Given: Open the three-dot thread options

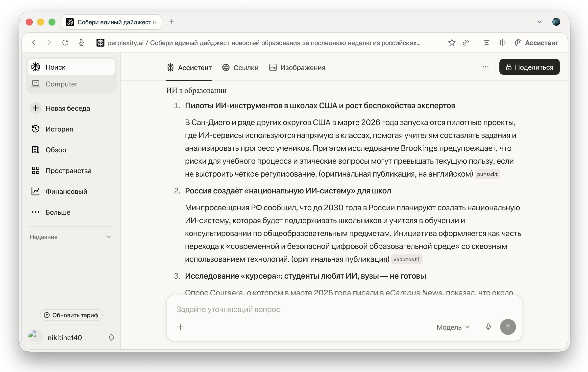Looking at the screenshot, I should click(x=486, y=67).
